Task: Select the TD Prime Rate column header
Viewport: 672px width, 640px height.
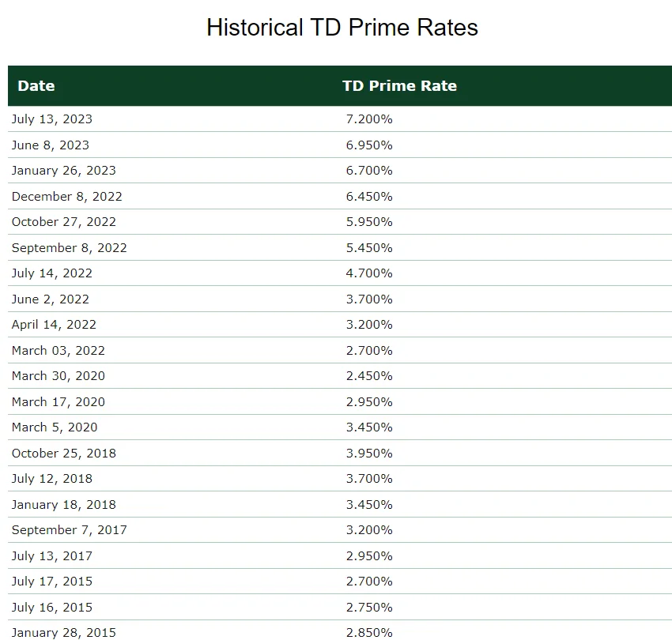Action: [399, 85]
